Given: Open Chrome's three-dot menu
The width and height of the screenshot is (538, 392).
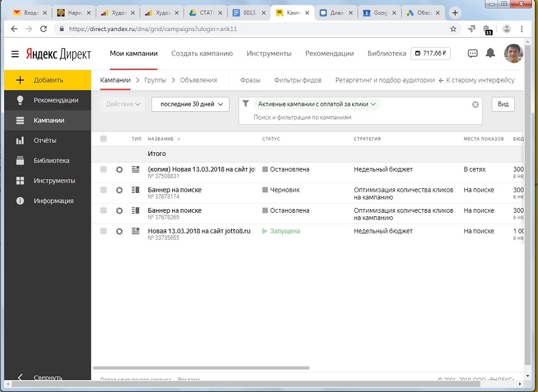Looking at the screenshot, I should click(522, 29).
